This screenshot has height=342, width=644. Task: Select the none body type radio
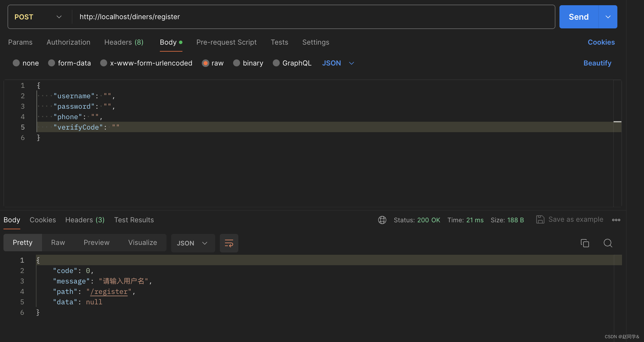(16, 63)
